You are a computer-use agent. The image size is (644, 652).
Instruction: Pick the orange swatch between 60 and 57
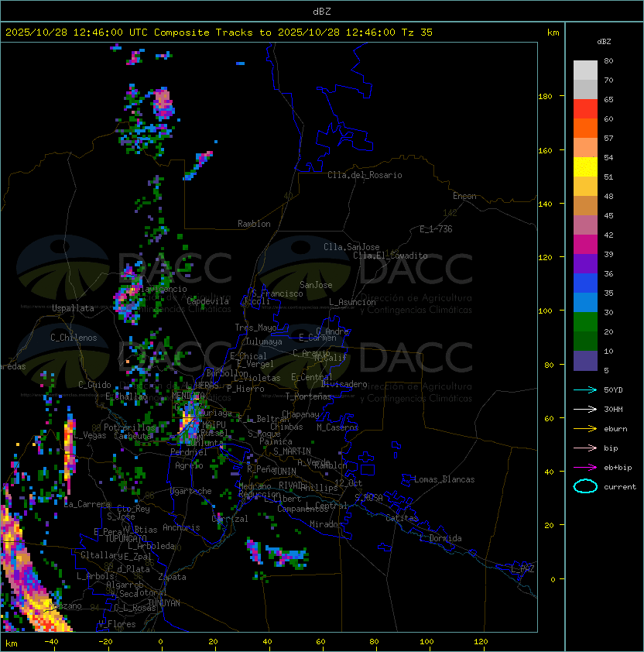[585, 129]
